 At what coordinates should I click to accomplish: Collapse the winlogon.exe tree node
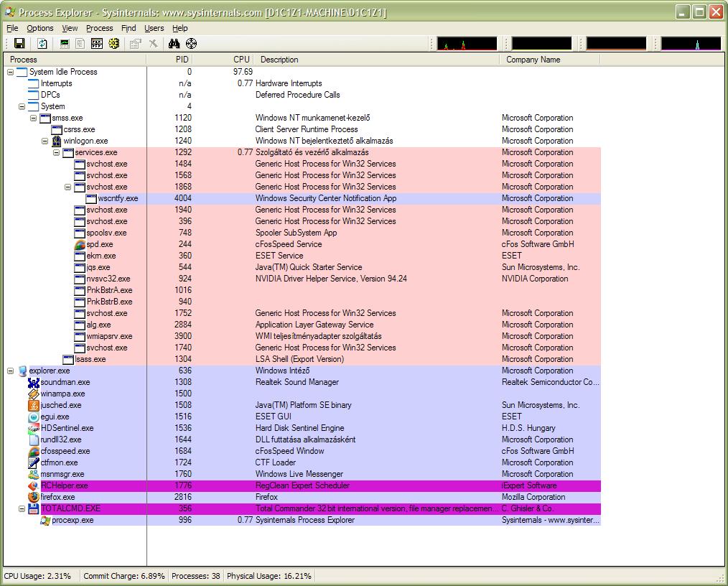coord(45,141)
